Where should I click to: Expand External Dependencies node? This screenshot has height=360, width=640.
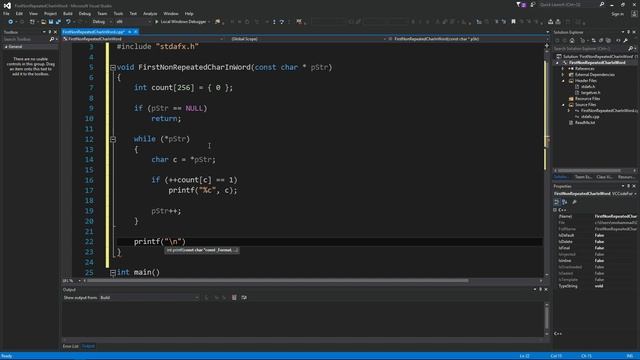tap(563, 75)
